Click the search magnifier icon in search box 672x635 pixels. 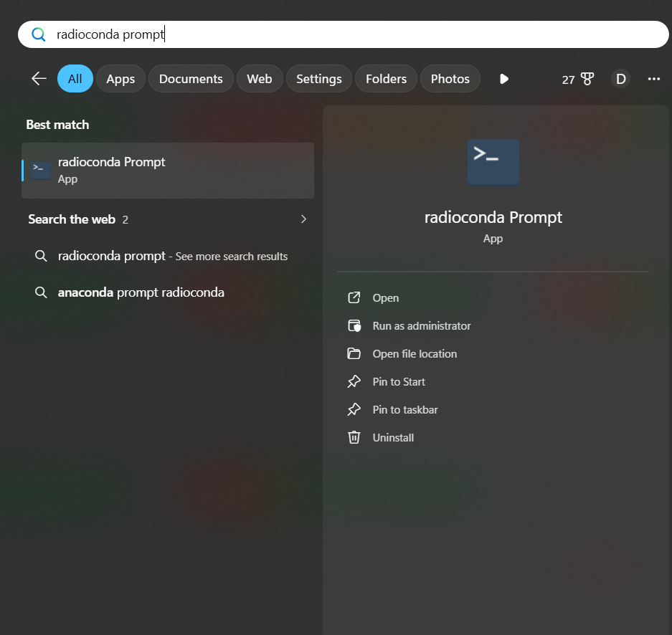[x=39, y=34]
